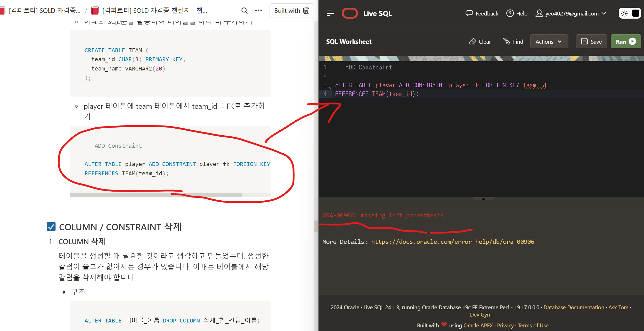Click the red Oracle logo icon
Viewport: 644px width, 331px height.
coord(350,13)
